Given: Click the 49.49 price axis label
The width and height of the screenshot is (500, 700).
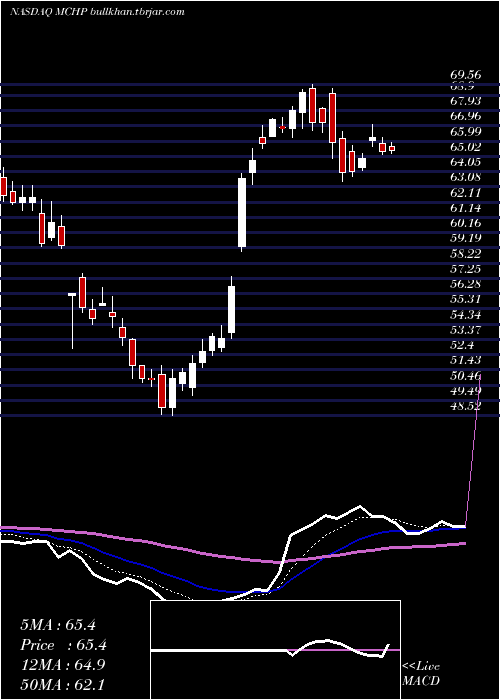Looking at the screenshot, I should pos(466,391).
